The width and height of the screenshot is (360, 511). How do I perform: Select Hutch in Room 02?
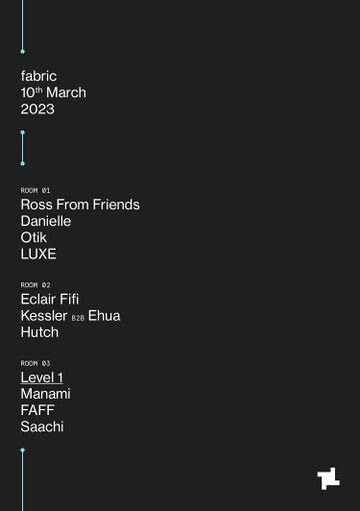(40, 332)
